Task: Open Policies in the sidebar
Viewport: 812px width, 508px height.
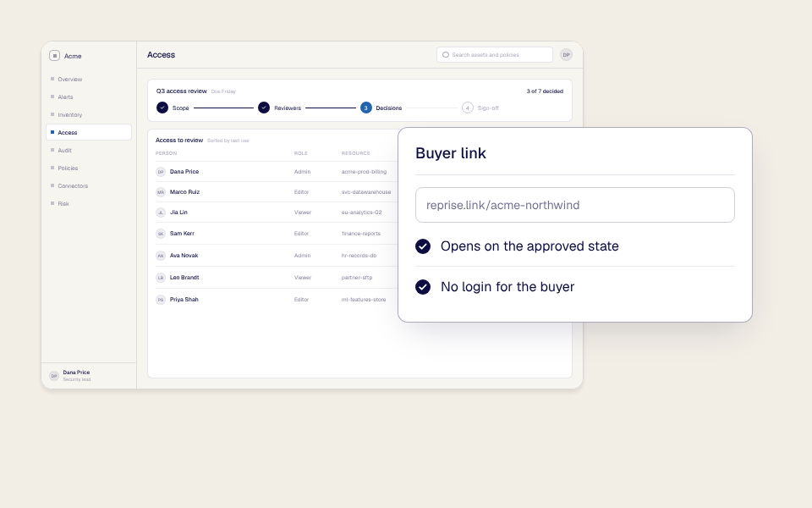Action: (89, 168)
